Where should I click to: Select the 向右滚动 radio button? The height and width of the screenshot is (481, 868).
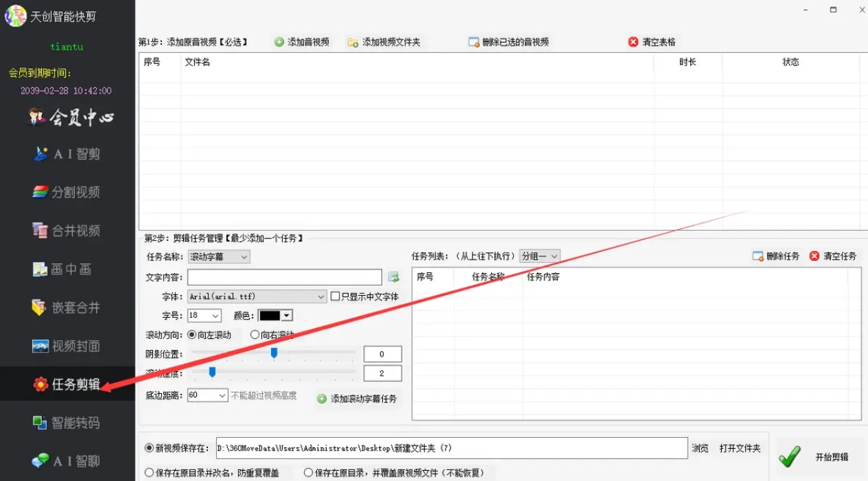click(x=255, y=335)
